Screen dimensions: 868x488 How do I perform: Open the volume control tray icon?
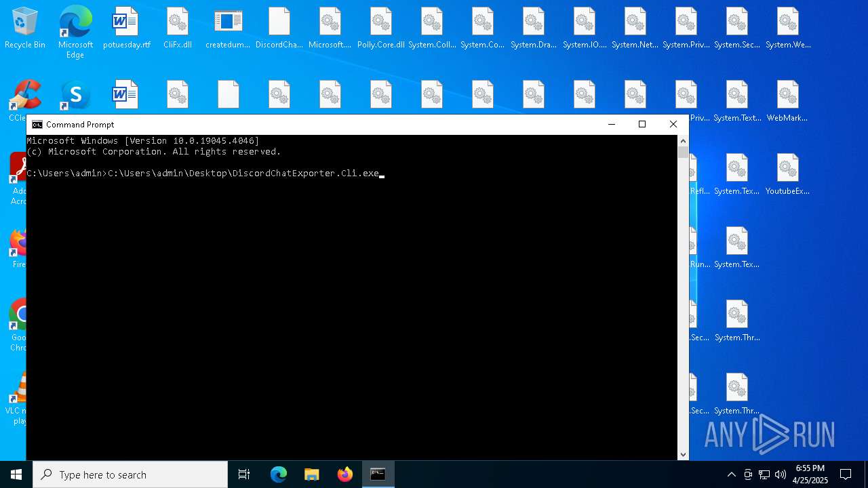(781, 474)
